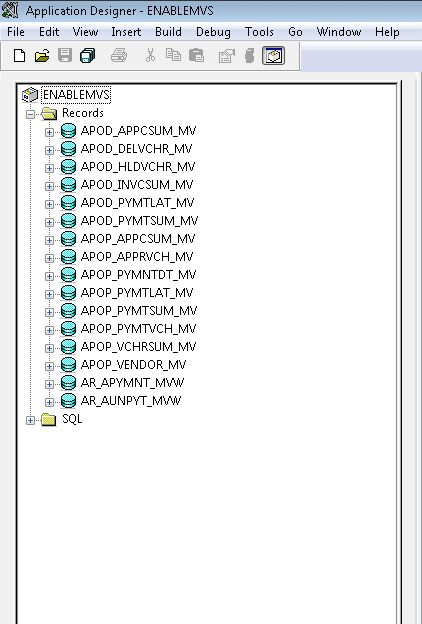Select APOD_PYMTSUM_MV record name

point(139,221)
